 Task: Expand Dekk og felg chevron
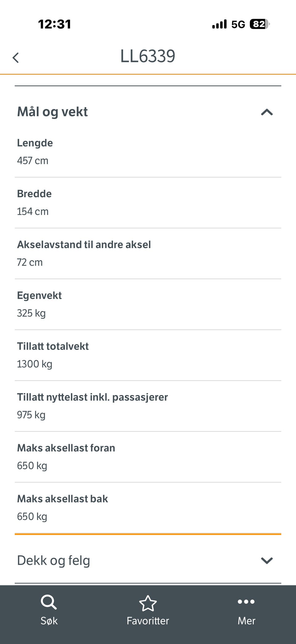coord(267,560)
